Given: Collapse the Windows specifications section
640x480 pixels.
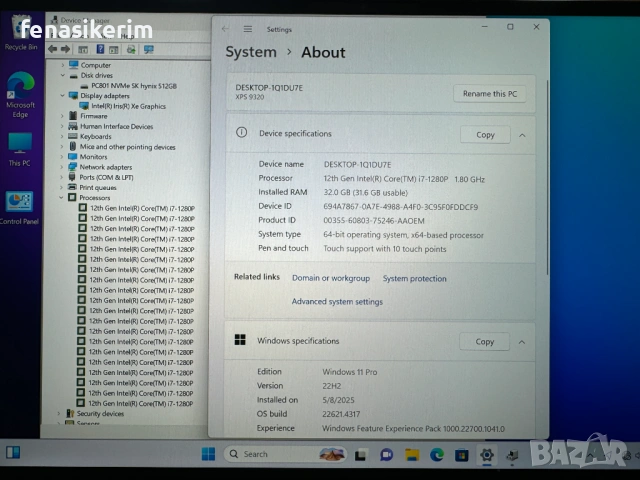Looking at the screenshot, I should tap(523, 341).
